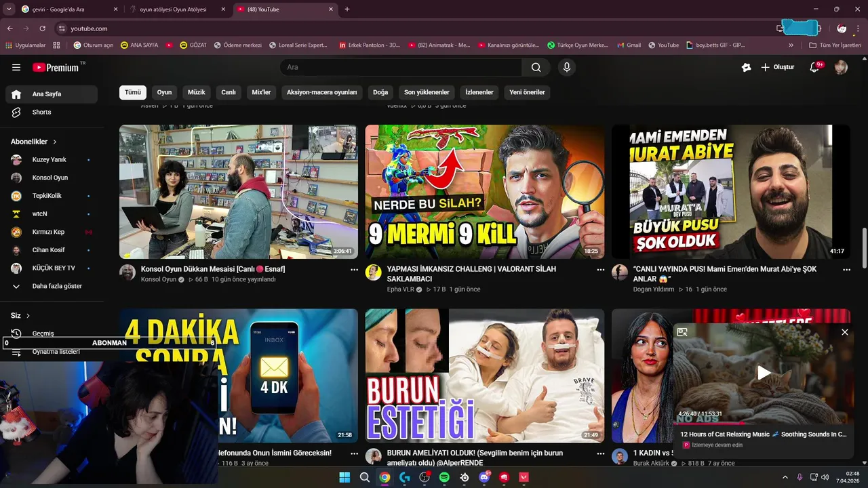Start voice search with microphone icon
The height and width of the screenshot is (488, 868).
(567, 67)
